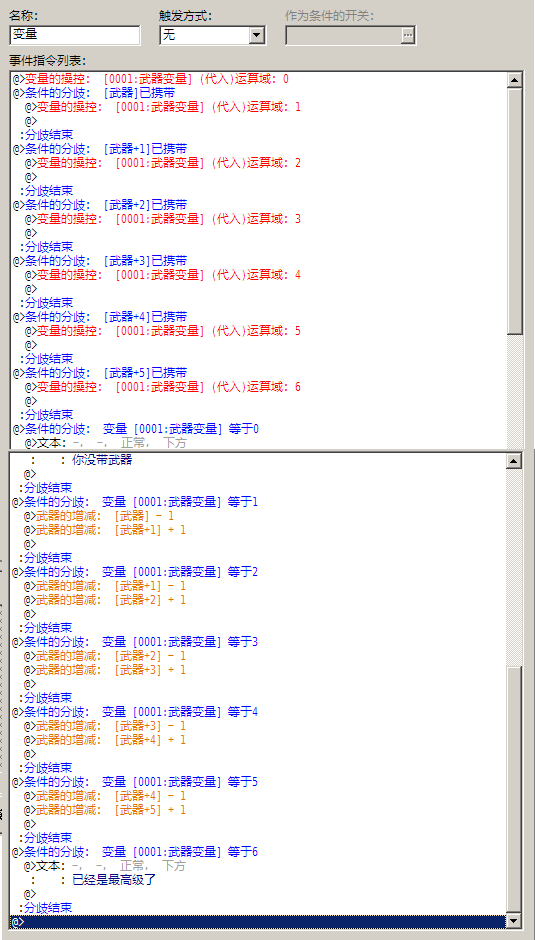Select the row 武器的增减: [武器+4] + 1

click(259, 740)
